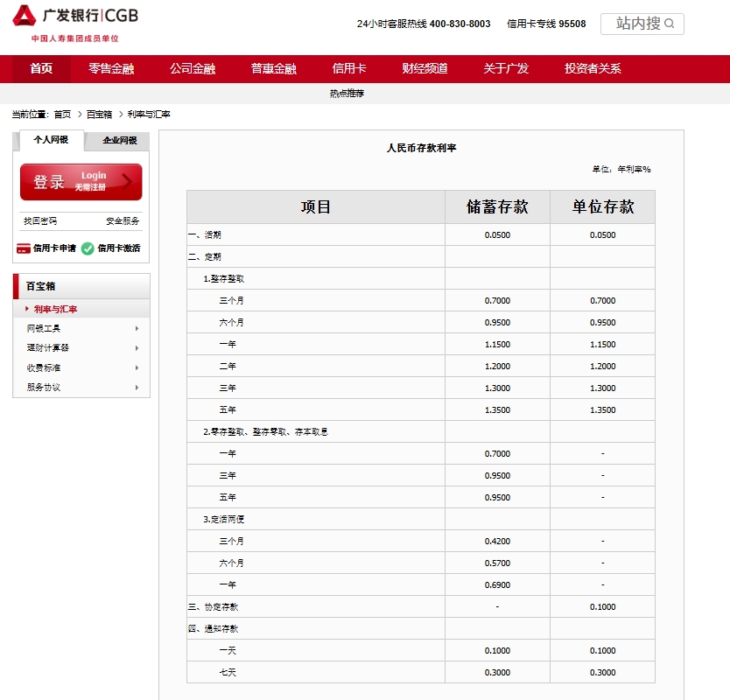Viewport: 730px width, 700px height.
Task: Go to 投资者关系 in the navigation bar
Action: tap(593, 68)
